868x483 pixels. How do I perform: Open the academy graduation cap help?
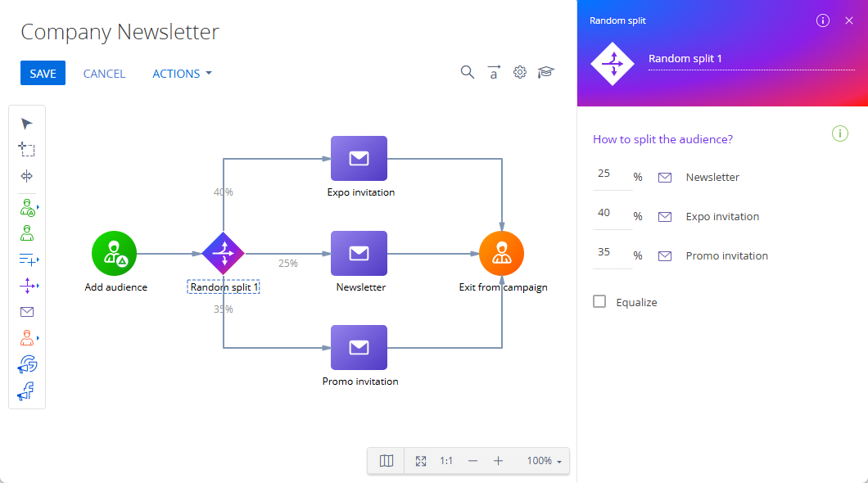[546, 73]
